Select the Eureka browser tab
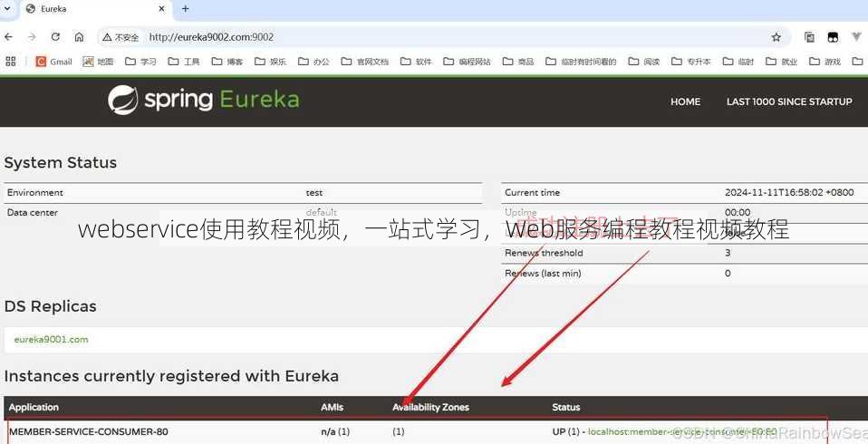 point(95,9)
